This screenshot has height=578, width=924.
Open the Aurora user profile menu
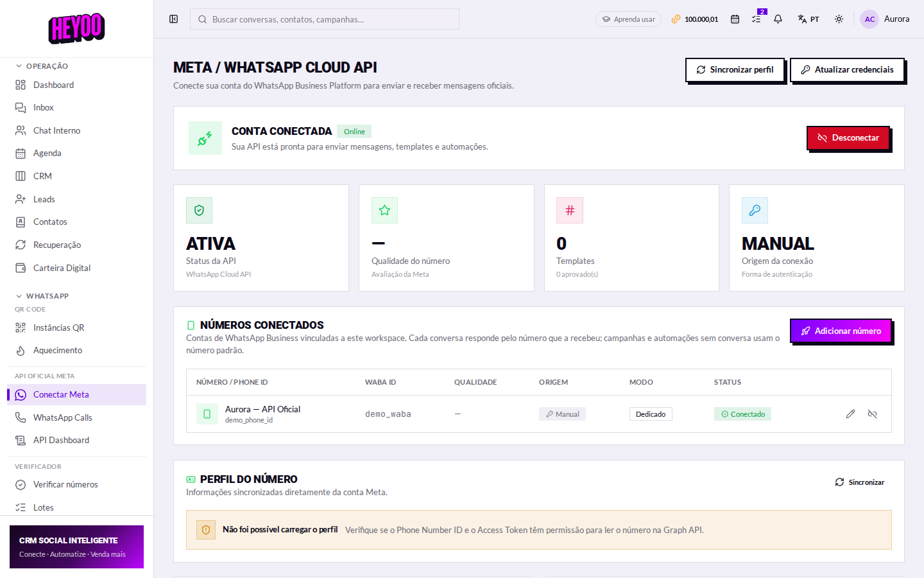point(885,19)
